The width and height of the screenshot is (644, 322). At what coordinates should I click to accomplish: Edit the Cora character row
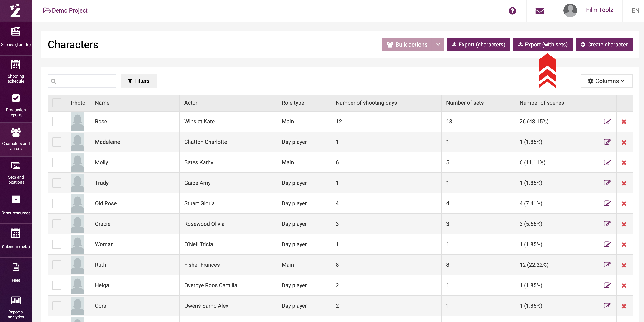(607, 306)
